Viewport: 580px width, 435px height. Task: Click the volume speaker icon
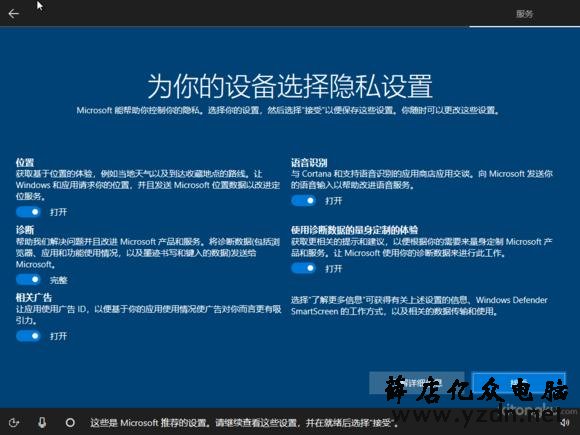pyautogui.click(x=564, y=422)
